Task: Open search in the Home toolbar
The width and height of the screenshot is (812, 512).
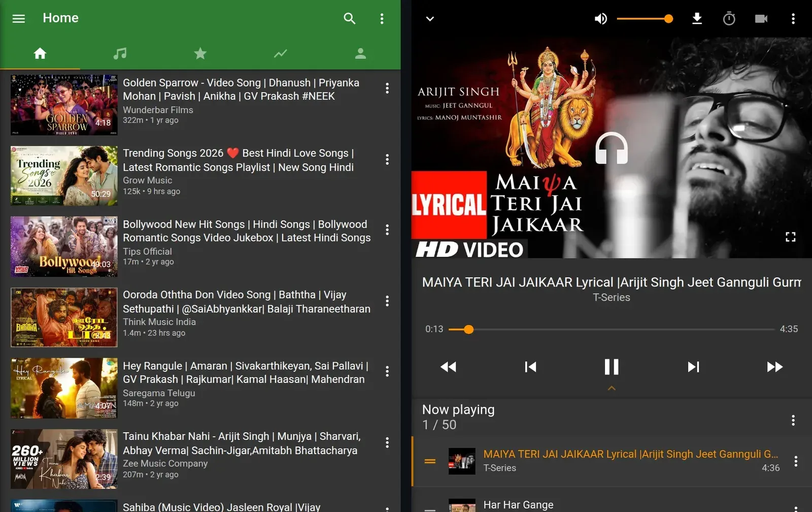Action: tap(349, 18)
